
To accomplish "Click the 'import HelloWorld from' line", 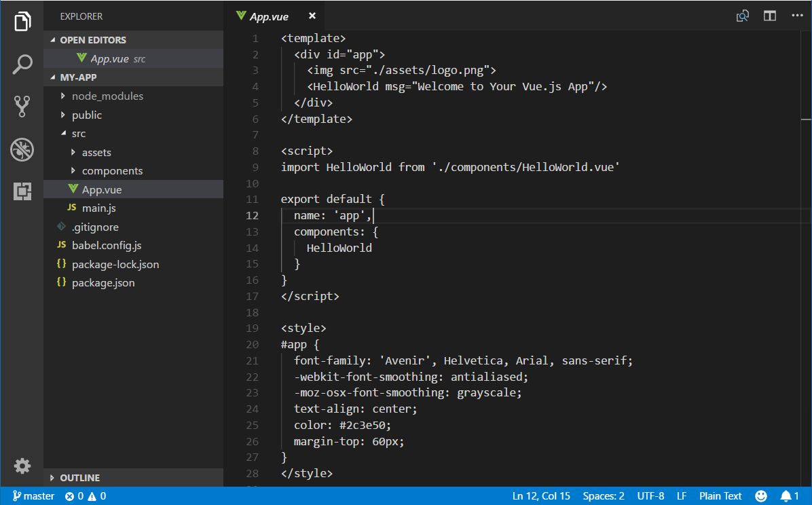I will 449,167.
